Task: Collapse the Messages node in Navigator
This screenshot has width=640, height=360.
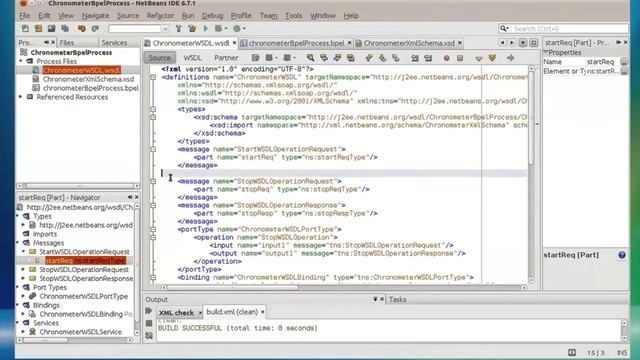Action: coord(18,243)
